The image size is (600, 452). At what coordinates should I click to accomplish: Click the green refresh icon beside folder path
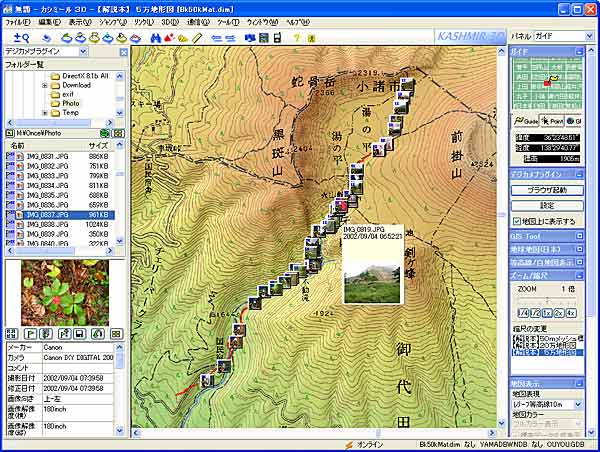point(106,132)
